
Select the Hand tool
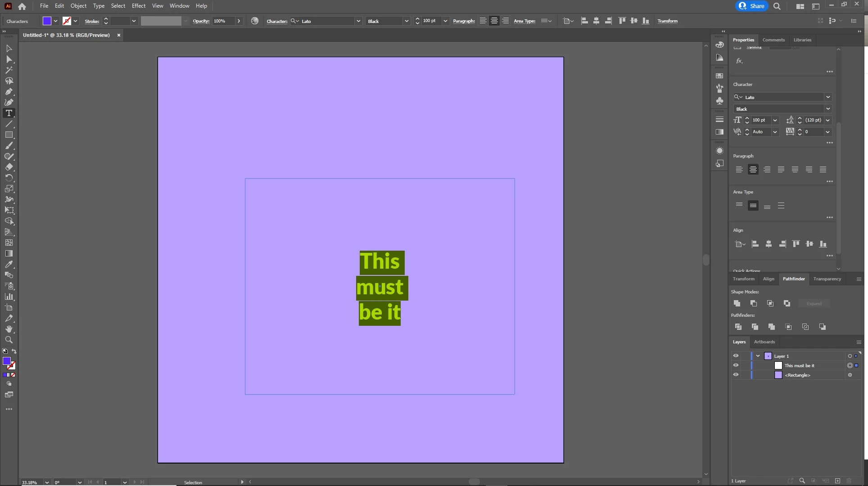(x=9, y=329)
